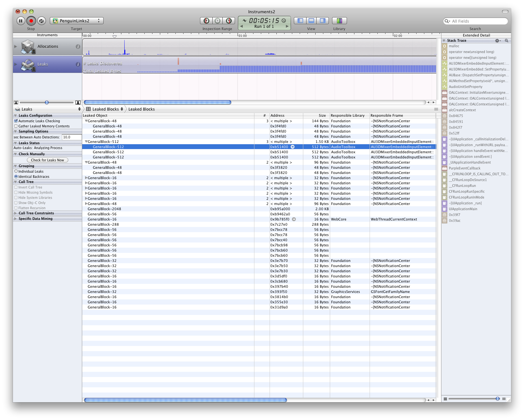The width and height of the screenshot is (524, 420).
Task: Open the Leaked Blocks view popup
Action: 105,109
